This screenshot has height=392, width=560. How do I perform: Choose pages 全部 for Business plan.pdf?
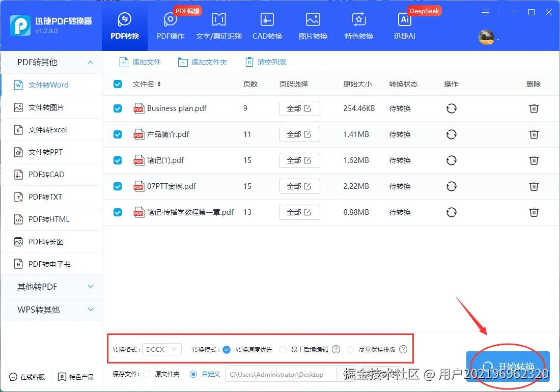pyautogui.click(x=300, y=108)
